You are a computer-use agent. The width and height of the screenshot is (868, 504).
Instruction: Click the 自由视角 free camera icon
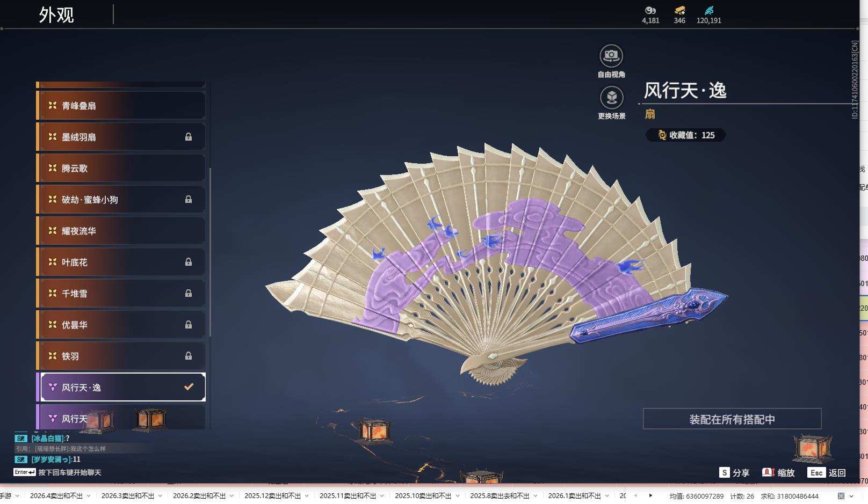[x=611, y=56]
